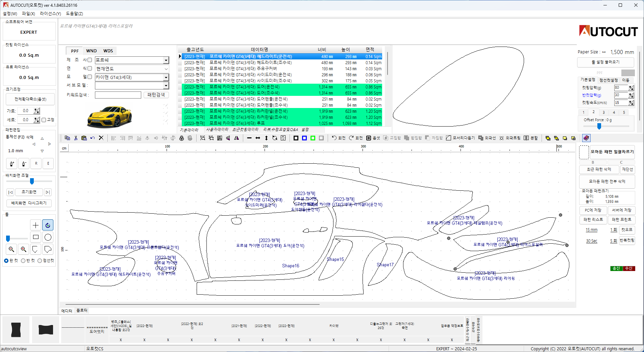Viewport: 644px width, 352px height.
Task: Click in the 키워드검색 input field
Action: click(118, 95)
